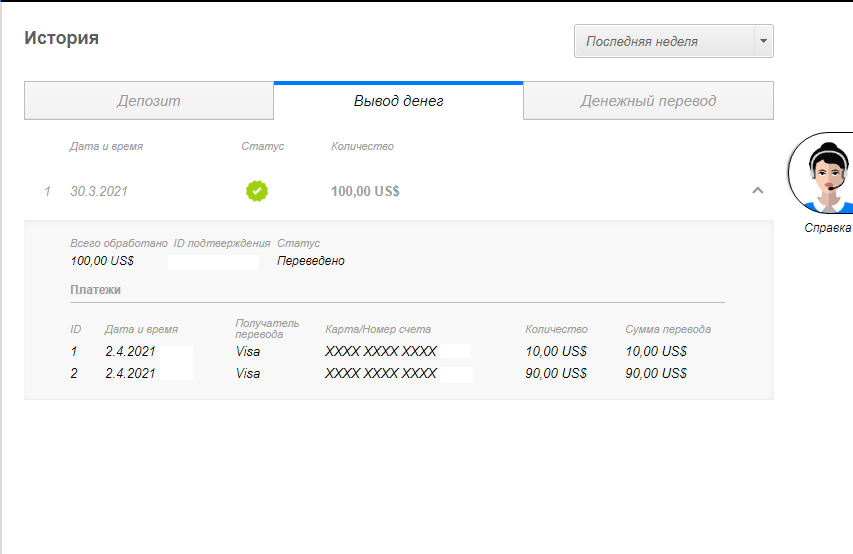Click the 10,00 US$ Количество value

556,352
